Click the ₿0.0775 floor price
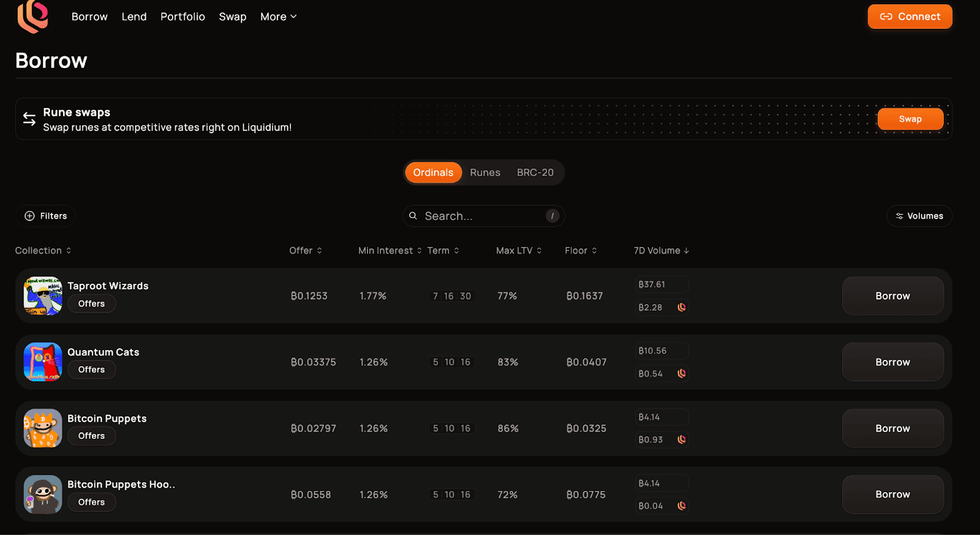980x535 pixels. [x=586, y=495]
